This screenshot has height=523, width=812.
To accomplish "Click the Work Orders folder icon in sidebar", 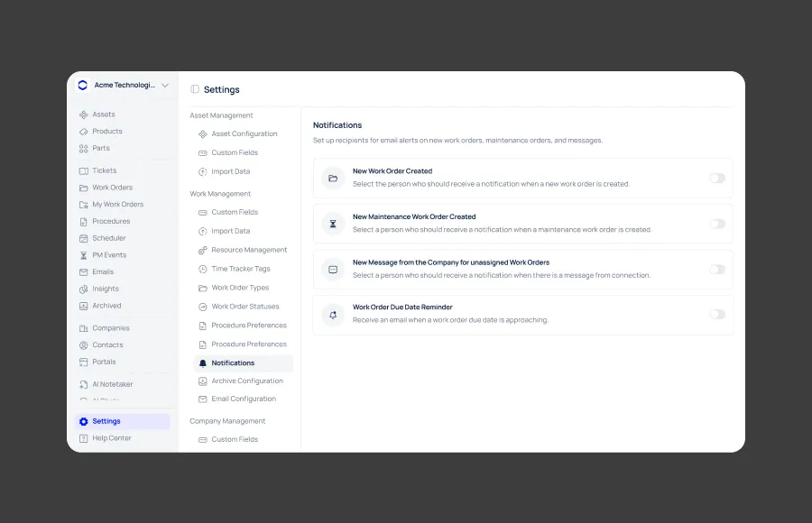I will tap(83, 188).
